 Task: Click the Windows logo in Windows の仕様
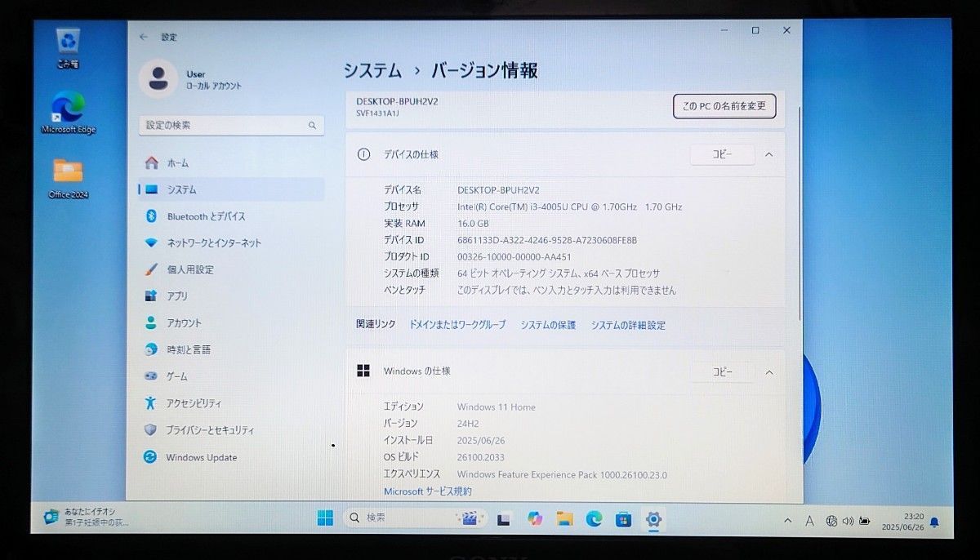(363, 371)
